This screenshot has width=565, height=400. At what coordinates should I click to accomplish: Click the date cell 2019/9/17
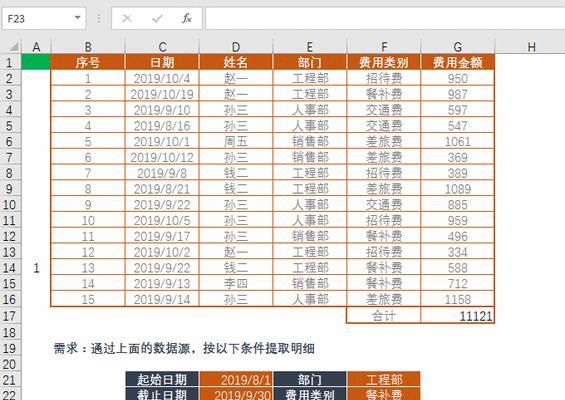(x=162, y=236)
